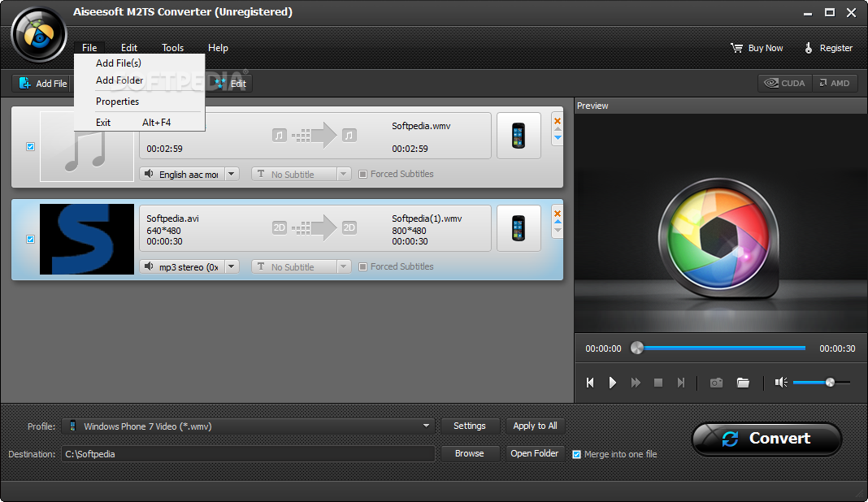The height and width of the screenshot is (502, 868).
Task: Open No Subtitle dropdown for Softpedia(1).wmv
Action: pyautogui.click(x=344, y=266)
